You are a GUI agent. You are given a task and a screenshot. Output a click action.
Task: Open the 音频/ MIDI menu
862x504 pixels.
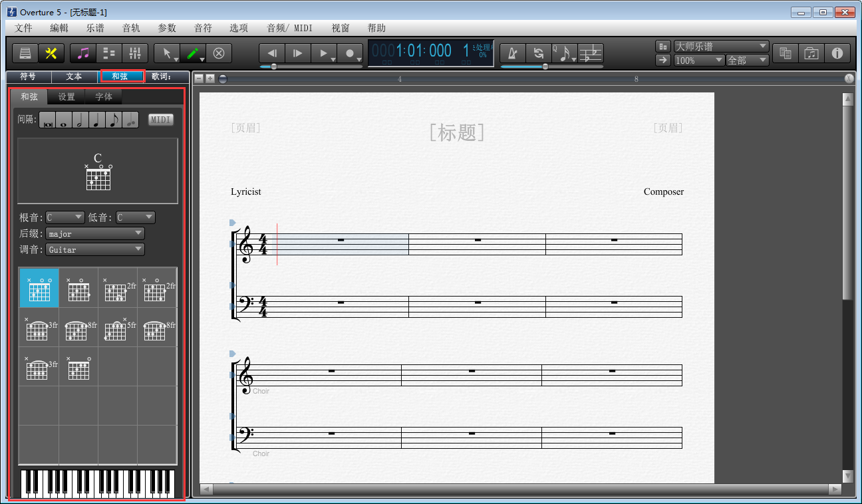click(289, 28)
